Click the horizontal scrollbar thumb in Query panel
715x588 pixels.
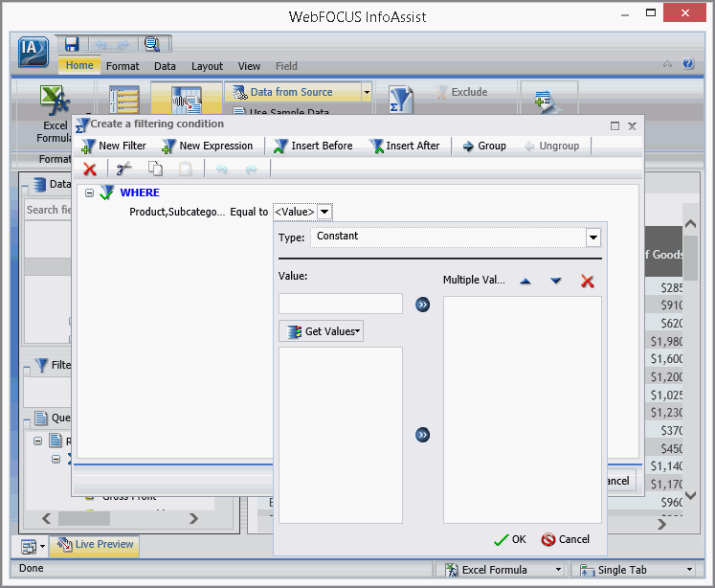pos(84,519)
